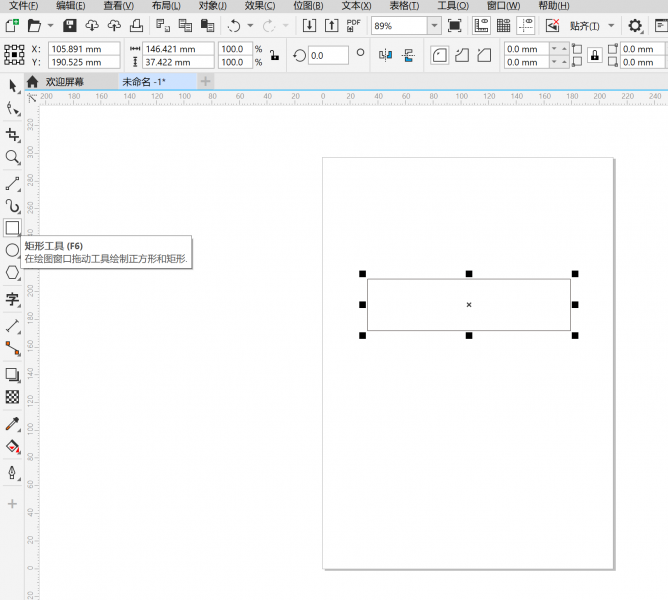Click the Snap To button label
Image resolution: width=668 pixels, height=600 pixels.
point(584,26)
